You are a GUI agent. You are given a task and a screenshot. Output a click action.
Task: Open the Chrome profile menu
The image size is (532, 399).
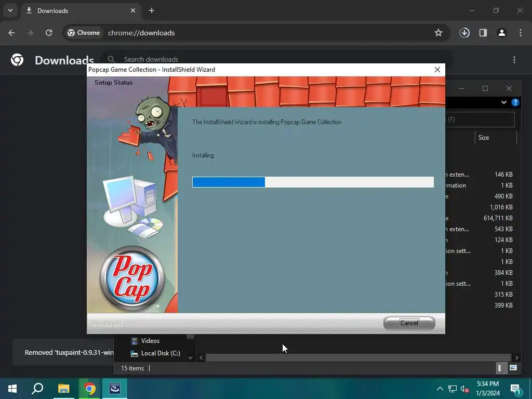point(502,33)
